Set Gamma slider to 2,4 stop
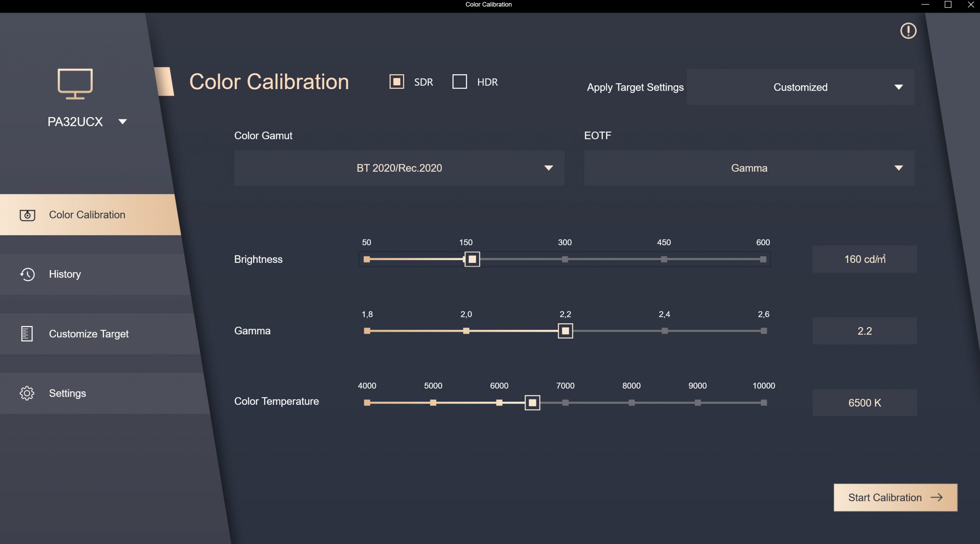980x544 pixels. pos(665,331)
